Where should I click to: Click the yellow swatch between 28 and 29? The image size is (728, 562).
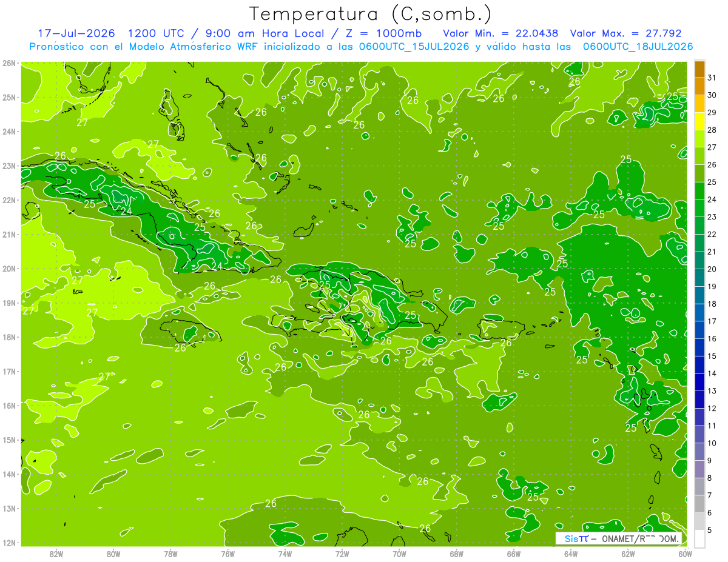coord(699,121)
